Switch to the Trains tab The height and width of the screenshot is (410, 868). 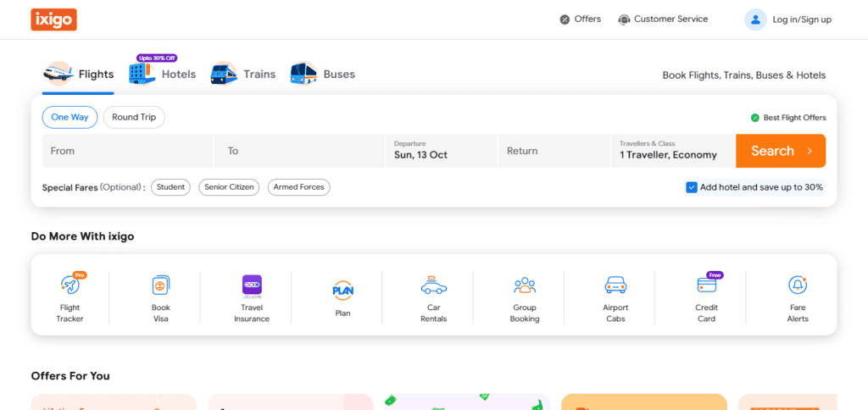pos(243,75)
